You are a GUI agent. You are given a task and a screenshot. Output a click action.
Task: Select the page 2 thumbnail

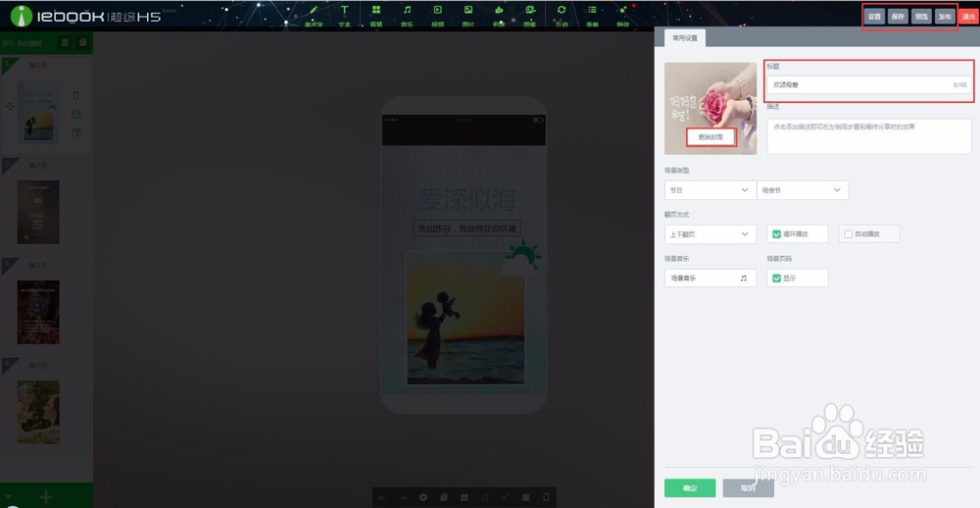[38, 212]
